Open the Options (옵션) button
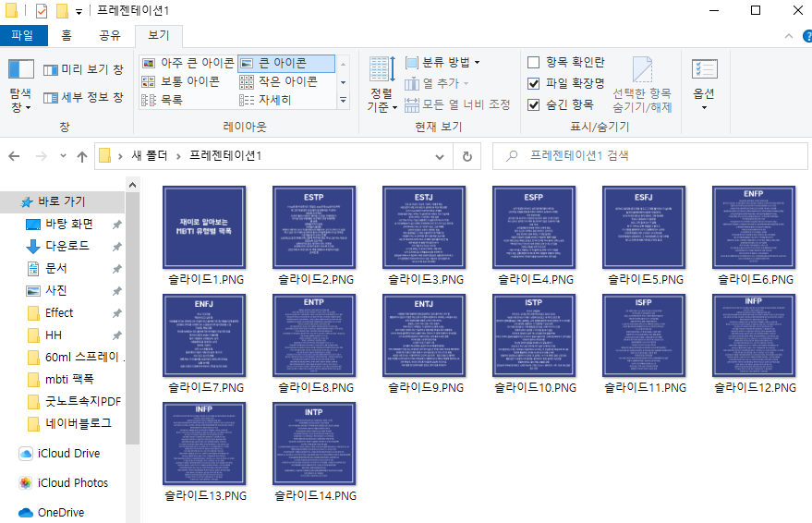Screen dimensions: 812x523 pyautogui.click(x=704, y=85)
